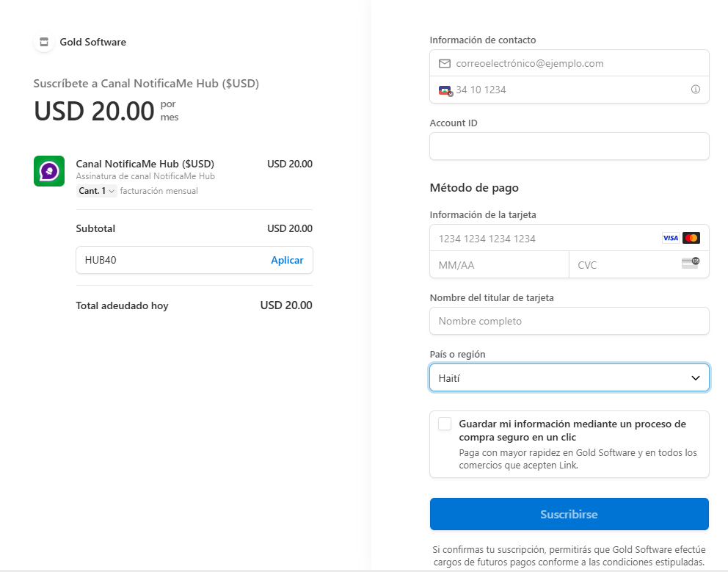Click the 'Método de pago' heading
Viewport: 728px width, 572px height.
(x=474, y=188)
